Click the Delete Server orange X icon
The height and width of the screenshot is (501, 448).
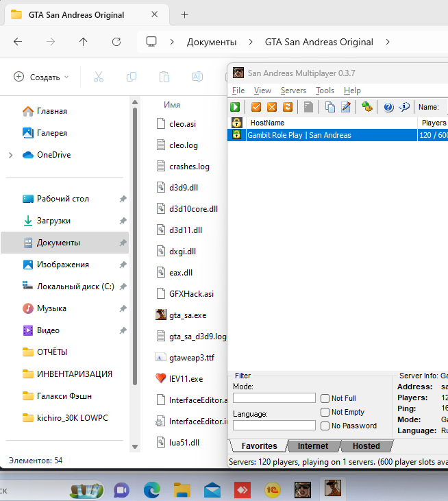(x=271, y=107)
